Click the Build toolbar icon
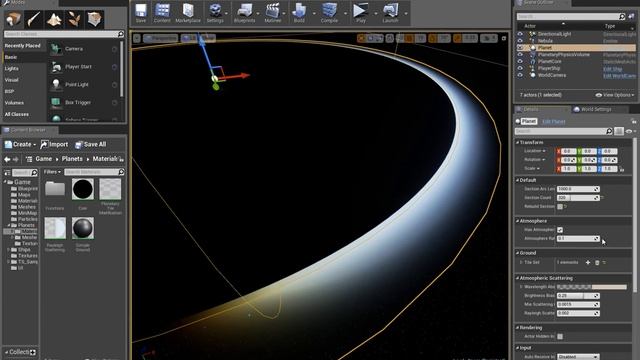 pyautogui.click(x=299, y=13)
